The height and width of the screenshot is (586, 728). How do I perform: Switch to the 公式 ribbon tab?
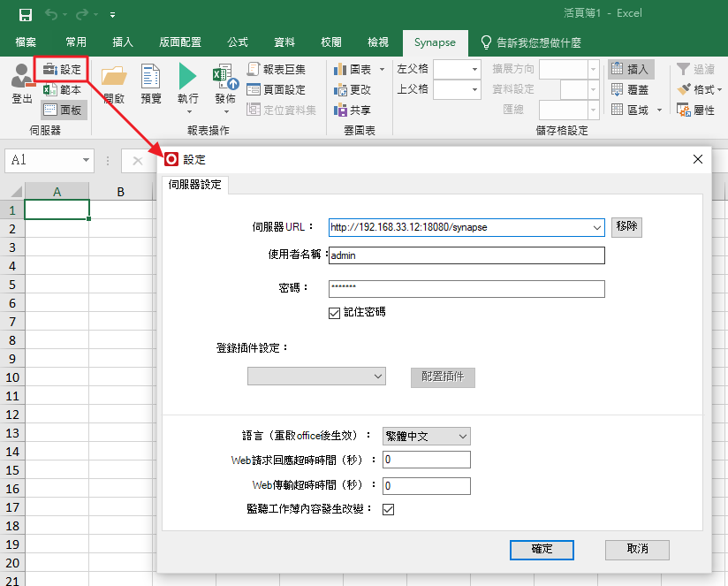[238, 42]
